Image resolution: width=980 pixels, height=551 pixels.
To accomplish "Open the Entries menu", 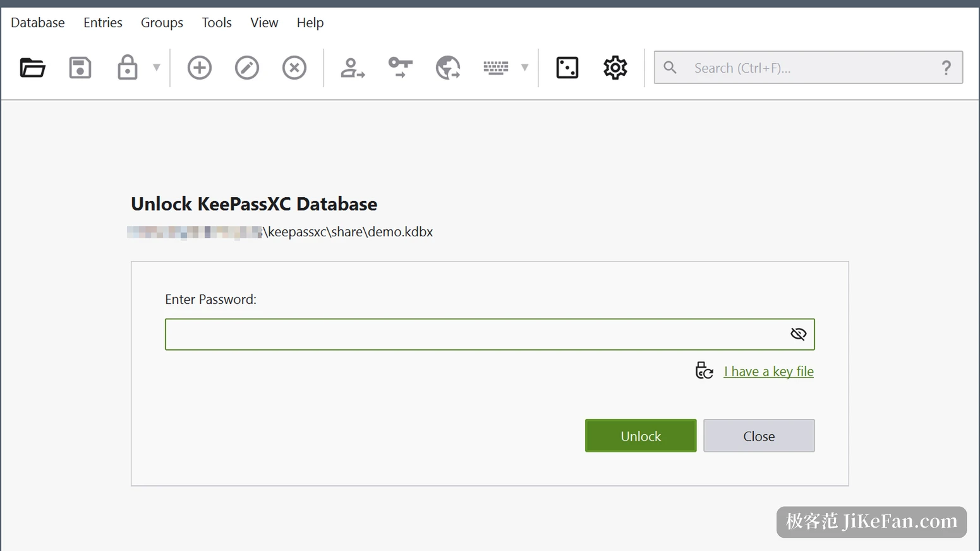I will click(x=103, y=23).
